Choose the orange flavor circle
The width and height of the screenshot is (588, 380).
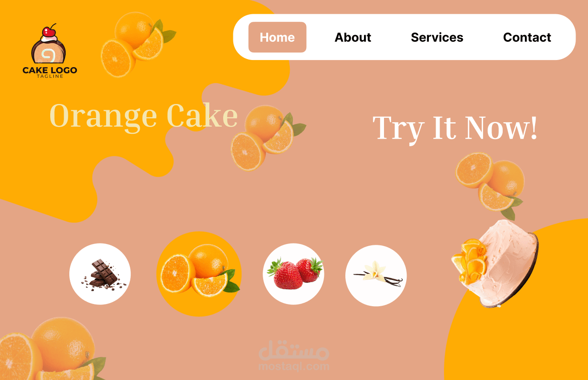click(199, 274)
